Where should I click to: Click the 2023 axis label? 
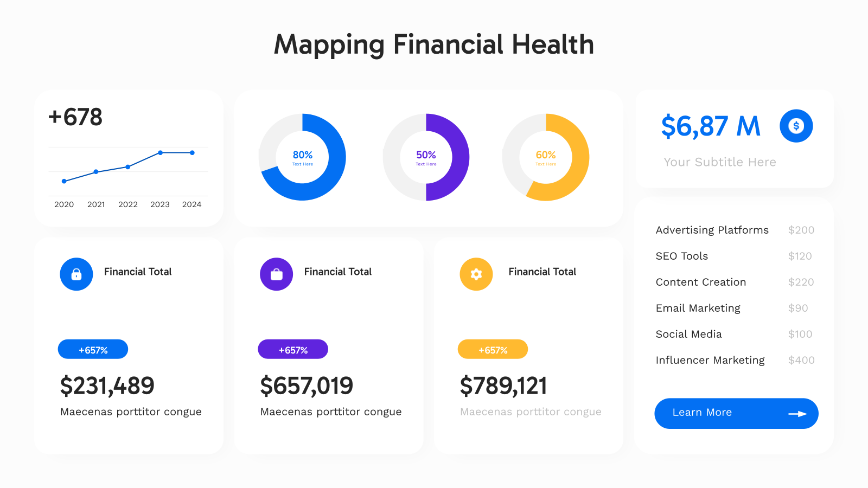(160, 204)
